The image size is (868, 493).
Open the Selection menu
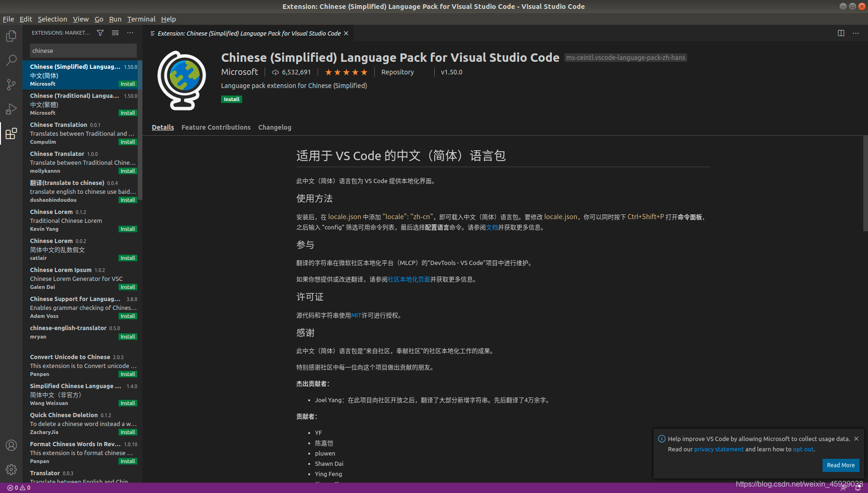52,19
